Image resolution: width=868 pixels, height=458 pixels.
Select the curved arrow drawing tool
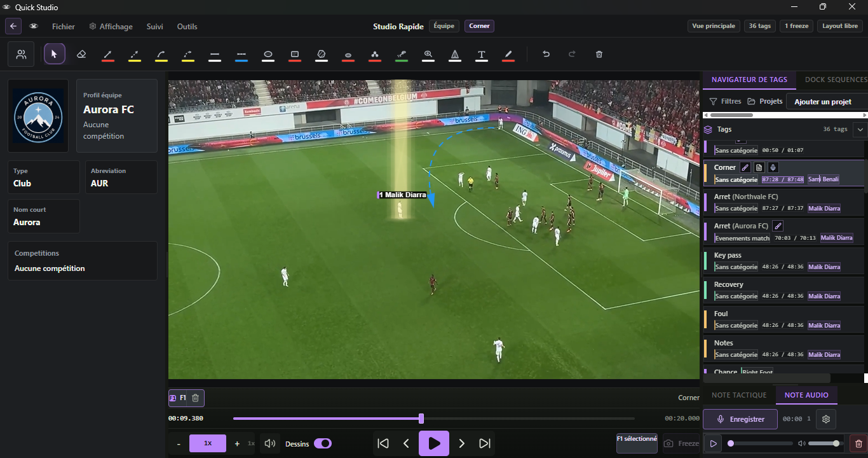point(161,54)
